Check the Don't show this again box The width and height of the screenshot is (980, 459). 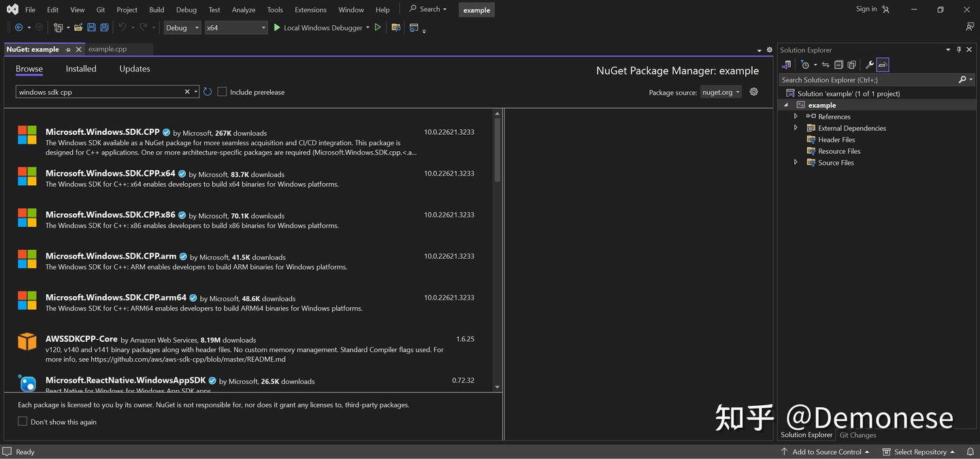[22, 422]
